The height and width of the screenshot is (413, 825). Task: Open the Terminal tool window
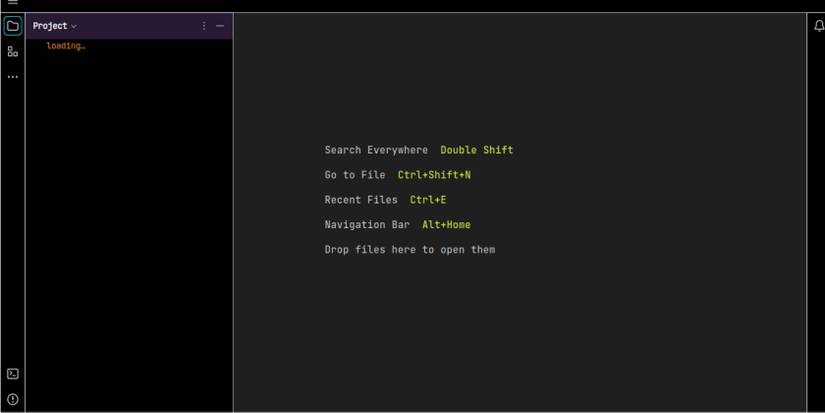(13, 374)
